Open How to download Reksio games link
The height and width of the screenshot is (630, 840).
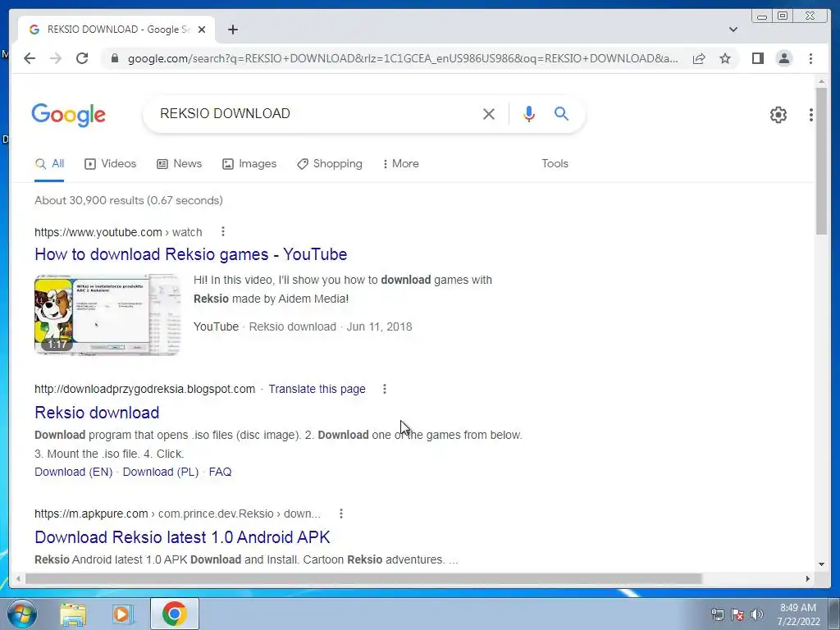(x=190, y=254)
